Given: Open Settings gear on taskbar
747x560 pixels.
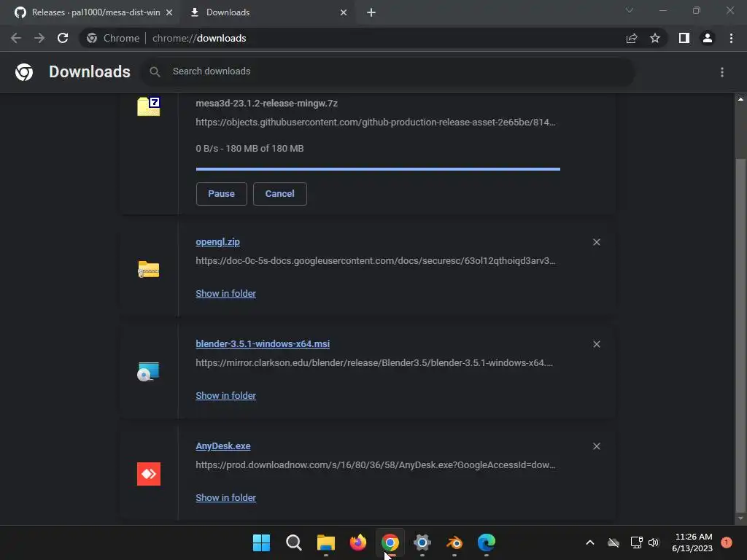Looking at the screenshot, I should (x=422, y=542).
